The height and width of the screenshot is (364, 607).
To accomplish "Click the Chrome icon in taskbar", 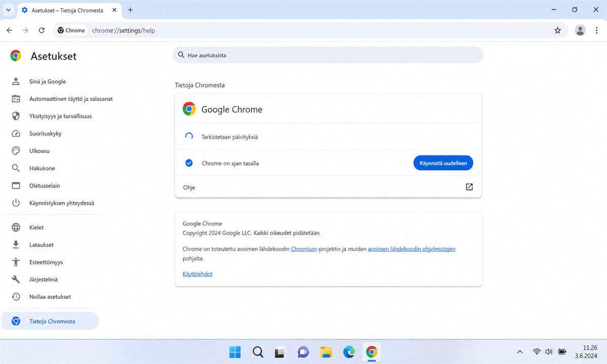I will 372,352.
